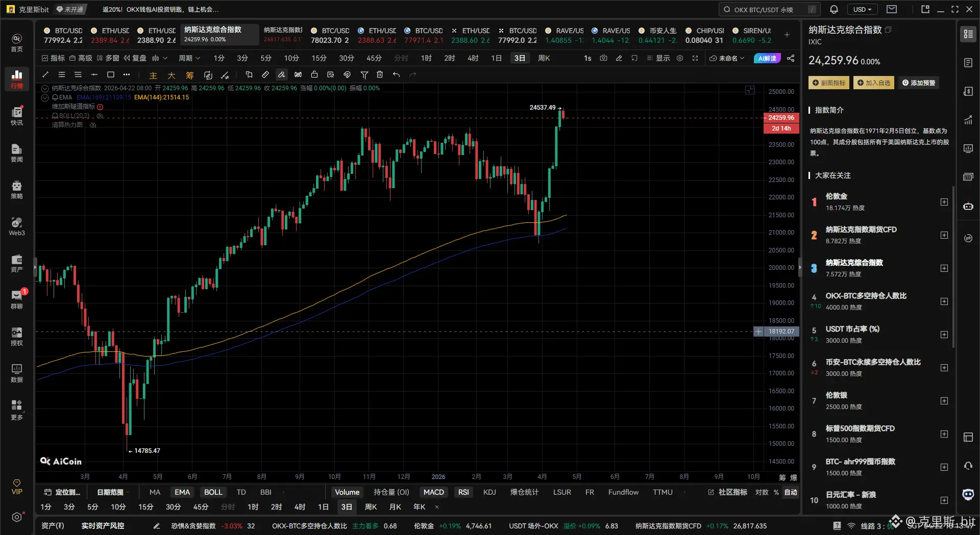Undo the last drawing action

(396, 74)
